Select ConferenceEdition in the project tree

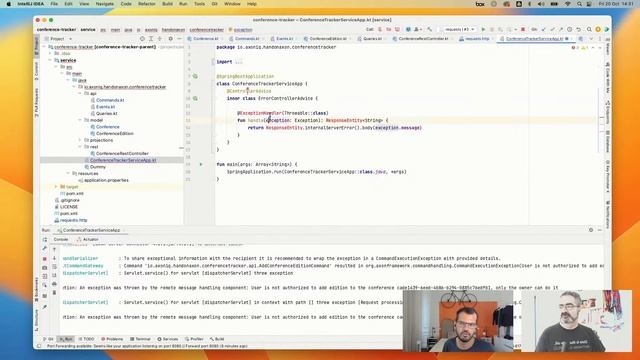tap(115, 133)
